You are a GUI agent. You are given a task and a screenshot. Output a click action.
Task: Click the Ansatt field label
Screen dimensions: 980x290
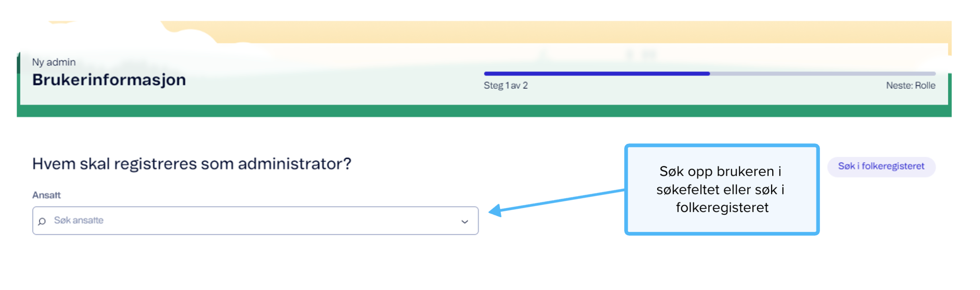(47, 195)
